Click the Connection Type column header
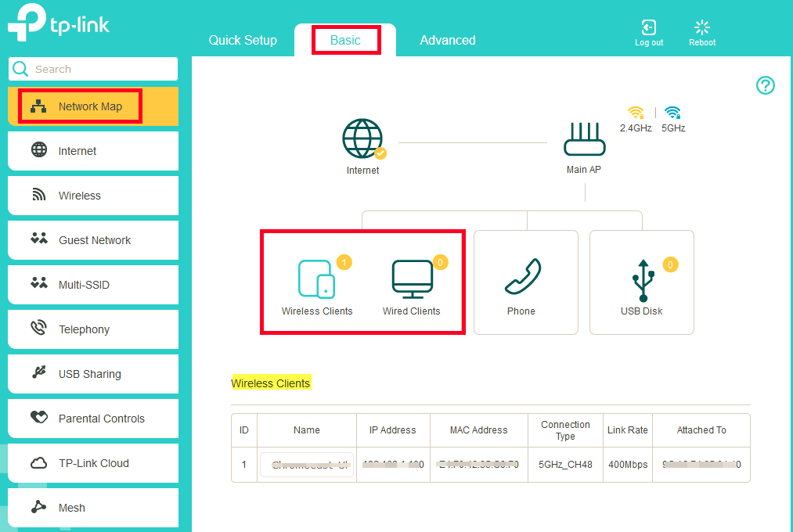The image size is (793, 532). click(565, 430)
